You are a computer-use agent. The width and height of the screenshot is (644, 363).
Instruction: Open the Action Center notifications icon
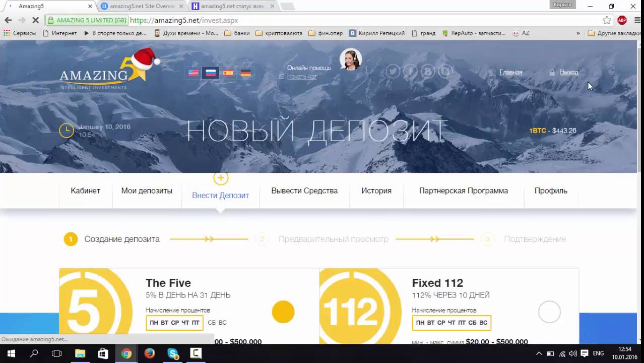pos(585,353)
